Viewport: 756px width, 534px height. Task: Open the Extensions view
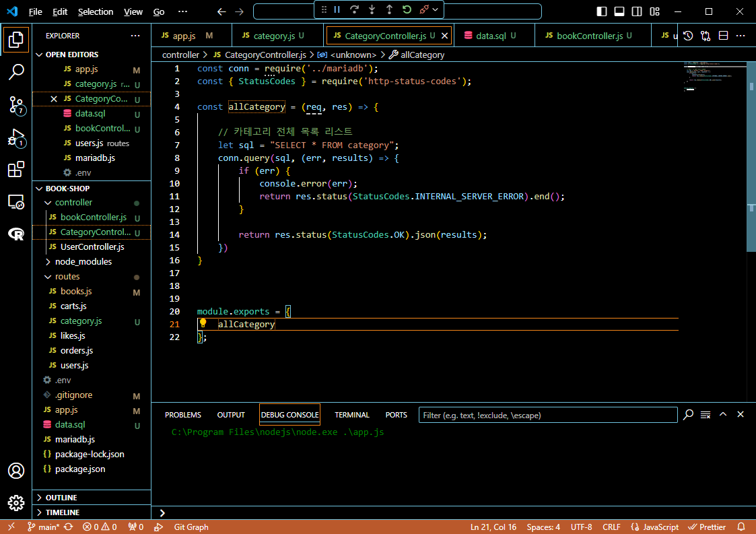tap(16, 169)
